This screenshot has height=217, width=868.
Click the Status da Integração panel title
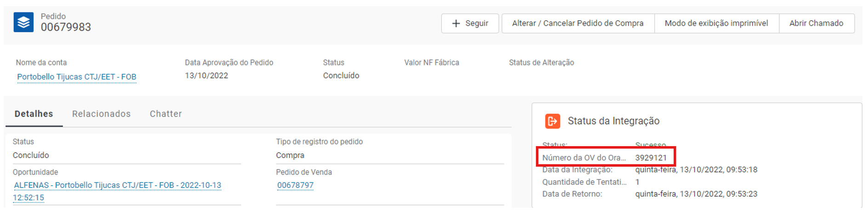click(613, 121)
